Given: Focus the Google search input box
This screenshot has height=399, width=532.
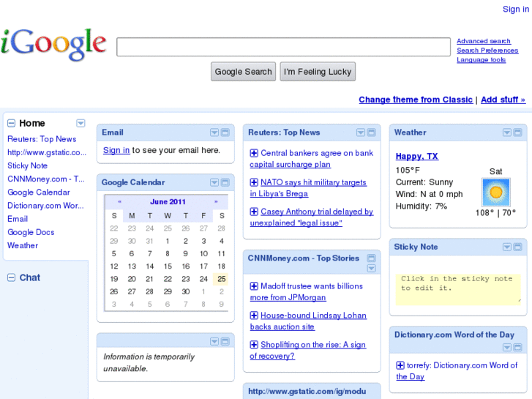Looking at the screenshot, I should coord(284,47).
